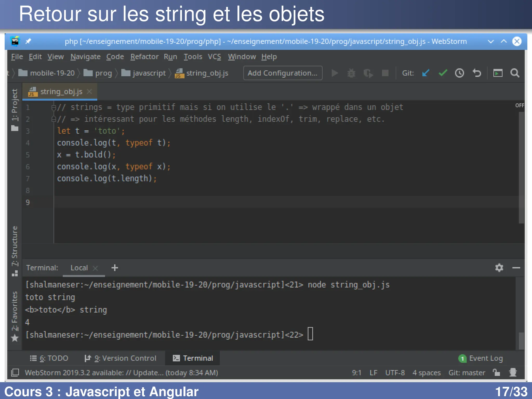Screen dimensions: 532x399
Task: Toggle the 9: Version Control tool window
Action: [x=121, y=358]
